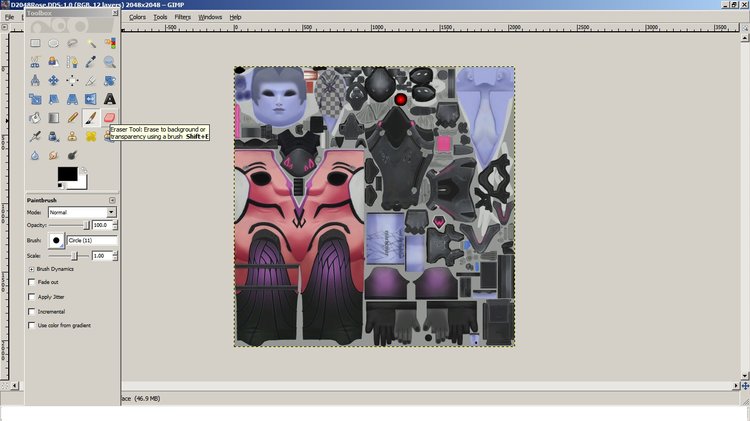Viewport: 750px width, 421px height.
Task: Select the Scissors Select tool
Action: click(35, 62)
